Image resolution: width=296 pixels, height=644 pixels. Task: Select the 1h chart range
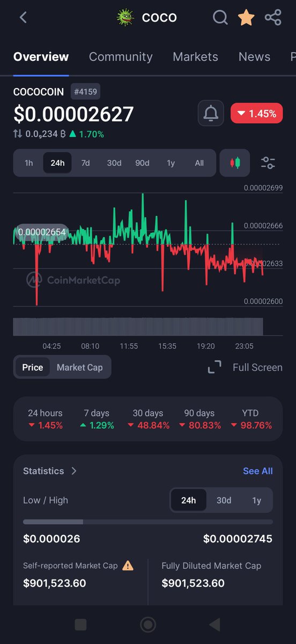pos(29,163)
